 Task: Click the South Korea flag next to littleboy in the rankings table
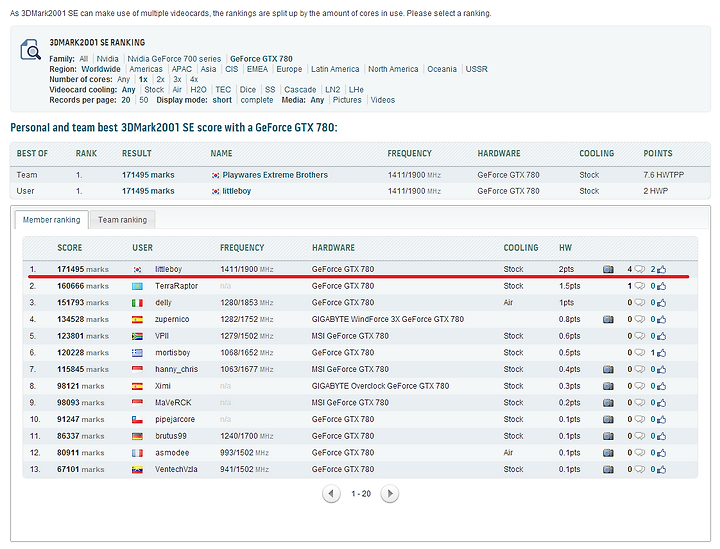point(137,269)
